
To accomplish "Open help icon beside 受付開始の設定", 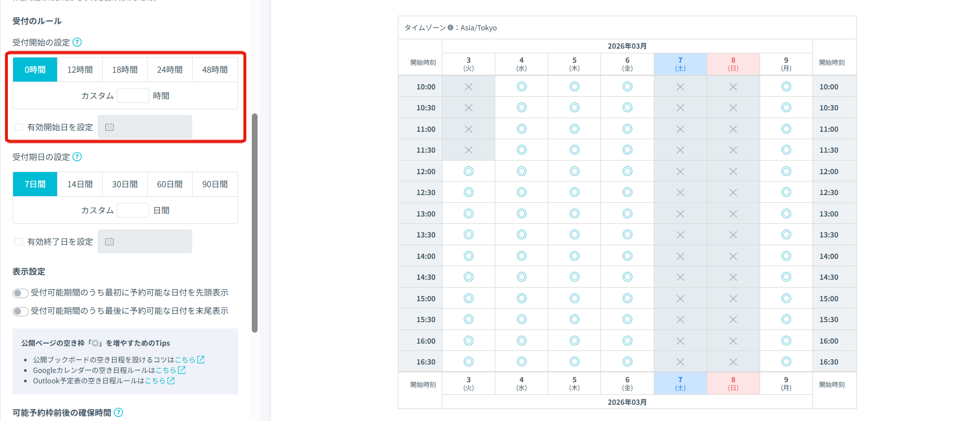I will pyautogui.click(x=77, y=42).
